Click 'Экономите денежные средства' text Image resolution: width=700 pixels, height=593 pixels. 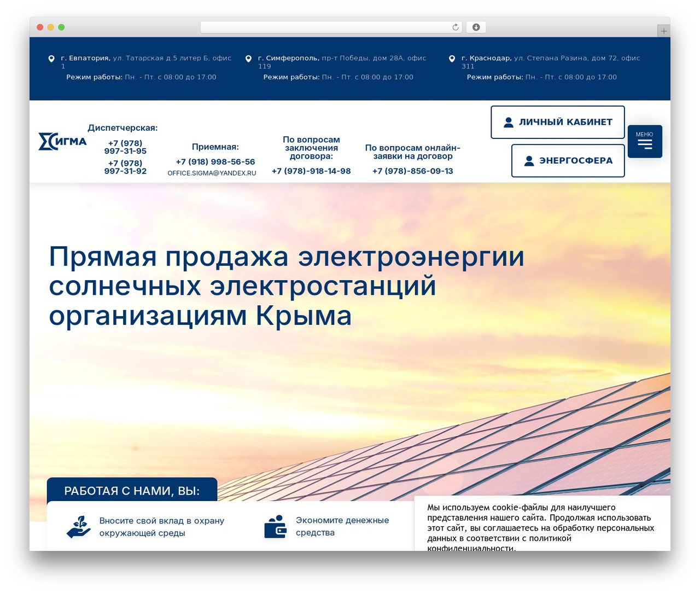(x=342, y=526)
